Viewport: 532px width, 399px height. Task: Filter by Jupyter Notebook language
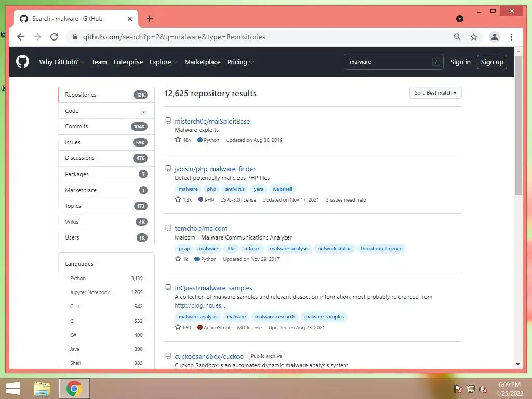pos(106,292)
